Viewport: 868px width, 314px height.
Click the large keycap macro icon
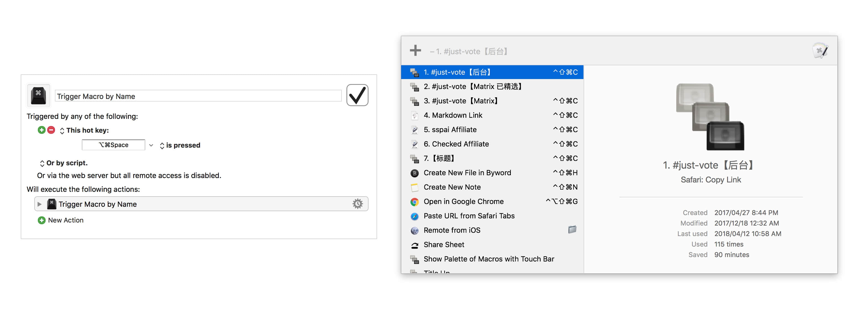(38, 95)
